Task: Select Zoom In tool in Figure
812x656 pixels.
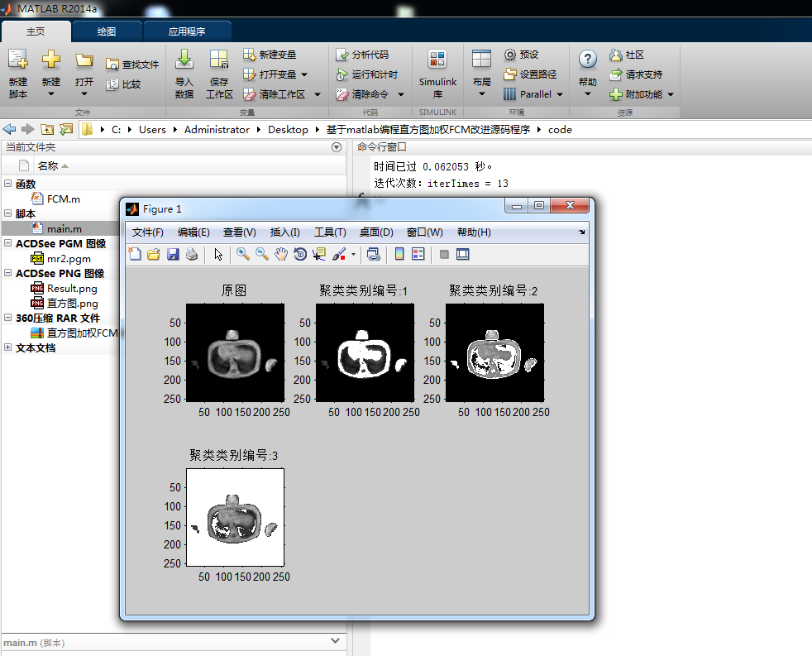Action: click(242, 254)
